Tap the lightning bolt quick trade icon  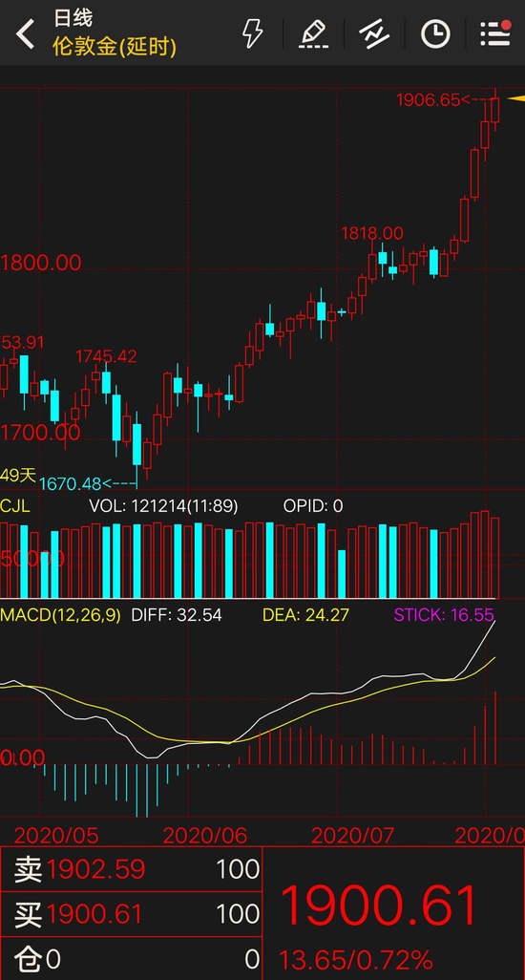click(252, 33)
